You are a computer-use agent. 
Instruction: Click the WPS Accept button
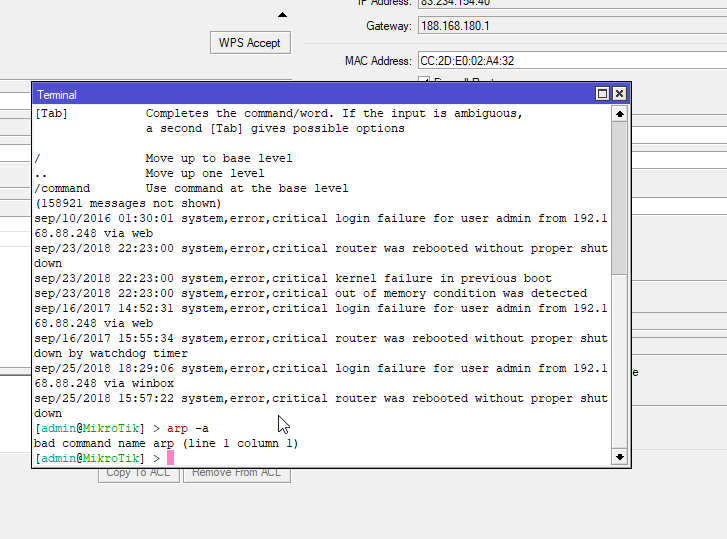[250, 43]
